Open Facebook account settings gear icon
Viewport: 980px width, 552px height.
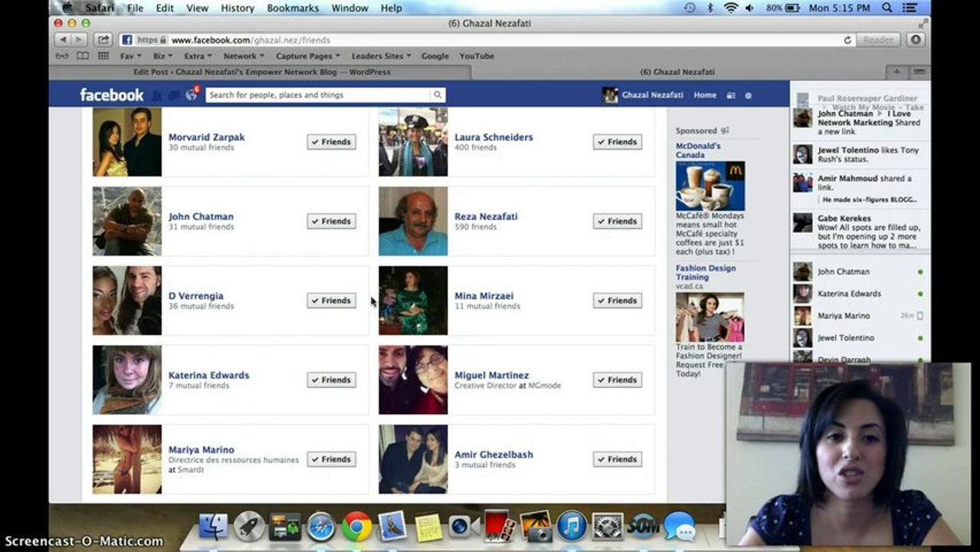[x=749, y=95]
